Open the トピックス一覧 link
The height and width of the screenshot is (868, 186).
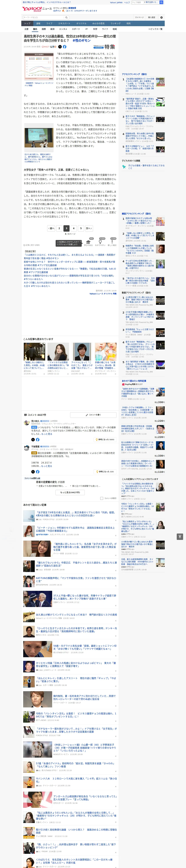[155, 29]
